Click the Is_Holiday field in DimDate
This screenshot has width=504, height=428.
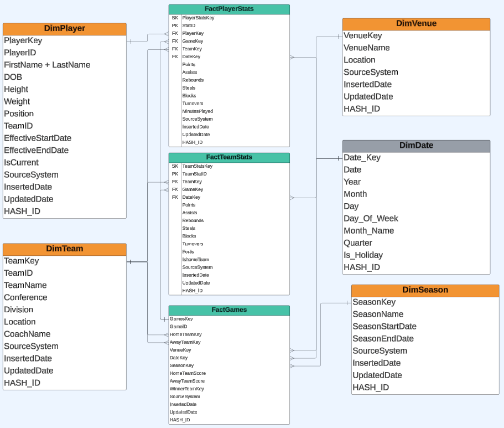[x=416, y=255]
